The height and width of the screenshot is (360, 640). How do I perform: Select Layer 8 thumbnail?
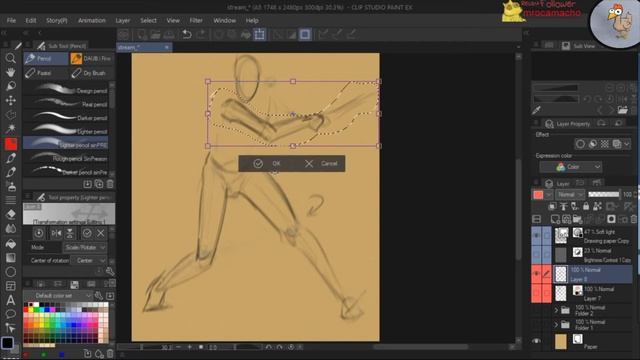tap(561, 274)
